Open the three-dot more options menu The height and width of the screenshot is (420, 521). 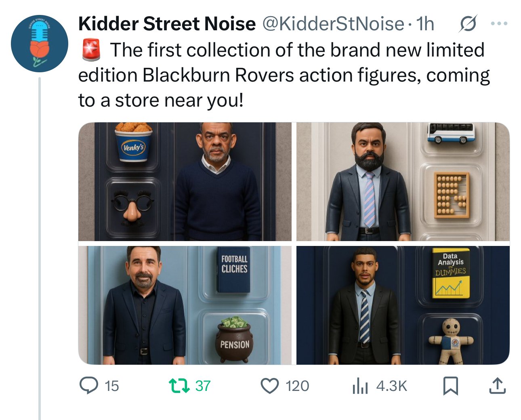(x=499, y=24)
